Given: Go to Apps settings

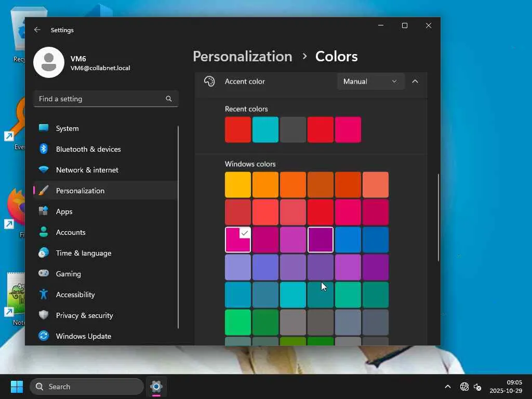Looking at the screenshot, I should [x=105, y=211].
